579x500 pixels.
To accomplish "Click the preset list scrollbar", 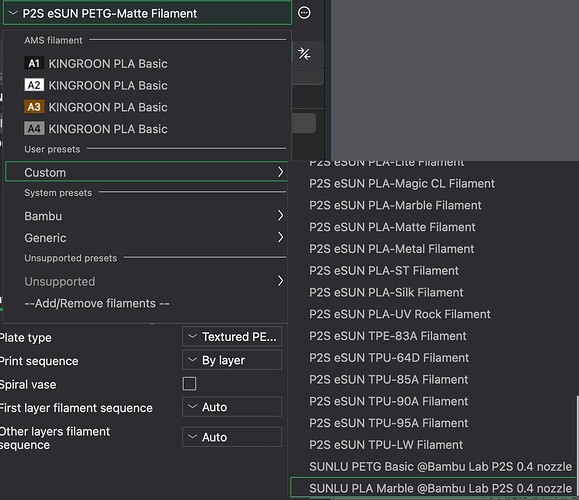I will 577,447.
